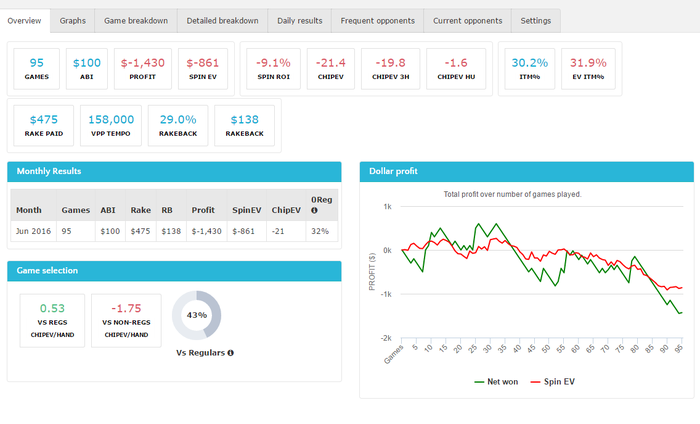Viewport: 700px width, 424px height.
Task: Click the Month column header
Action: point(33,205)
